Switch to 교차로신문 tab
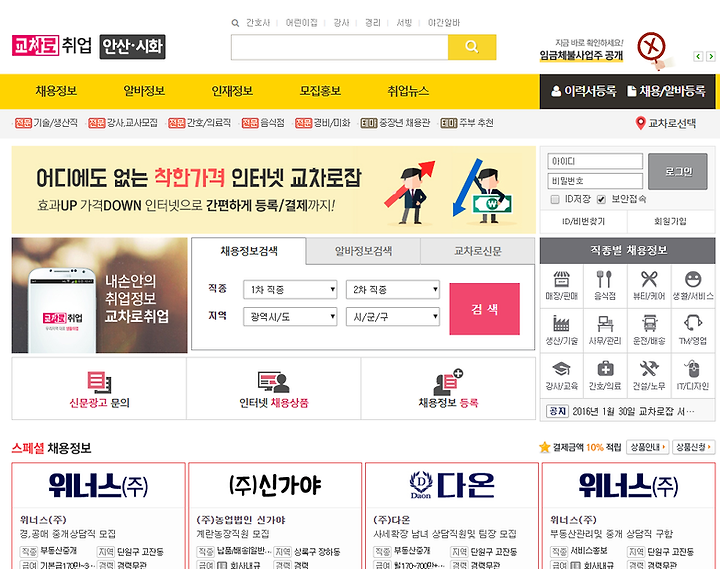720x569 pixels. (x=478, y=251)
